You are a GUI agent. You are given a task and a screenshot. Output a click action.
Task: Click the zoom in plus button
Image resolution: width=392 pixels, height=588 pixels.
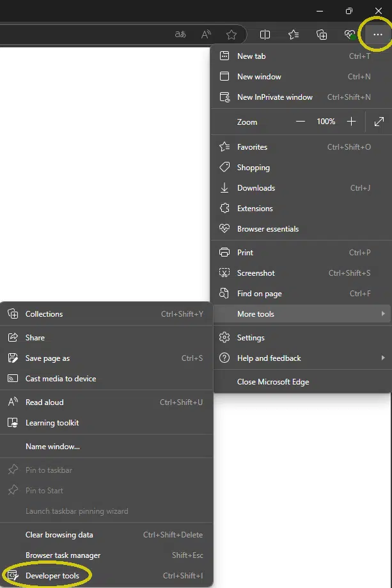pyautogui.click(x=351, y=122)
